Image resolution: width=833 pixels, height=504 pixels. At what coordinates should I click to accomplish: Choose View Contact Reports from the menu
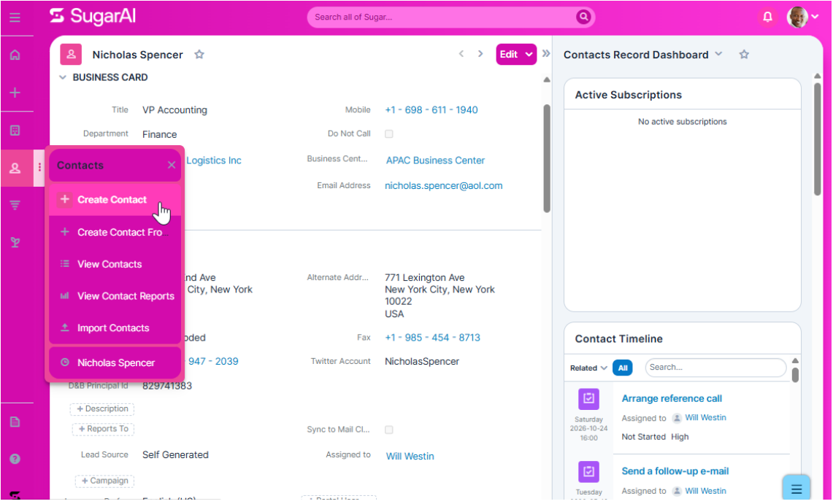115,296
